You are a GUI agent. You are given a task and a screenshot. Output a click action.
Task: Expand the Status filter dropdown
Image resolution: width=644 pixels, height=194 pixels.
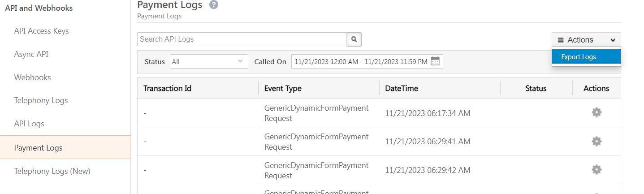click(x=209, y=62)
